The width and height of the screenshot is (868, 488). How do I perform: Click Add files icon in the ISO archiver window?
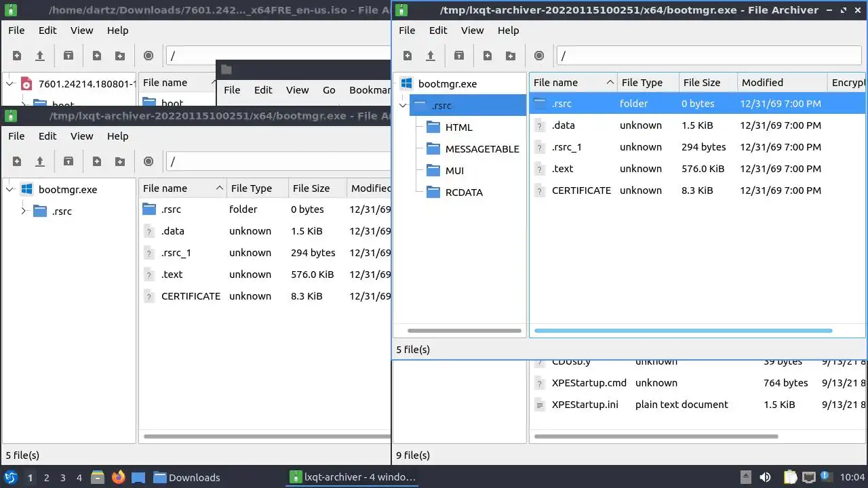(97, 56)
